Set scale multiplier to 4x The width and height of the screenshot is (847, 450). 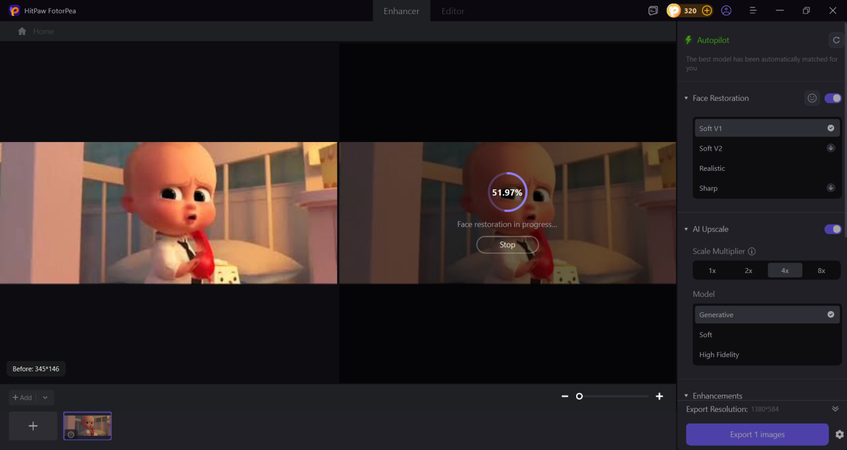coord(785,270)
